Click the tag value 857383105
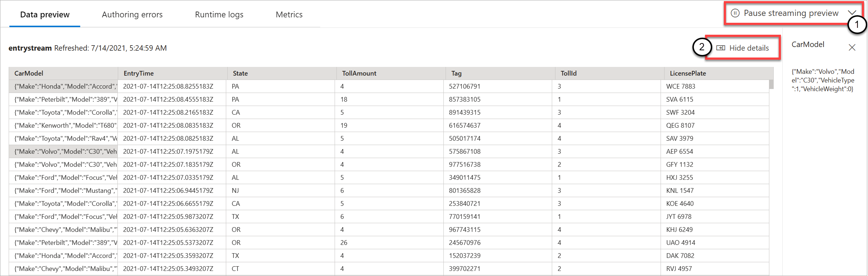This screenshot has height=276, width=868. (465, 99)
